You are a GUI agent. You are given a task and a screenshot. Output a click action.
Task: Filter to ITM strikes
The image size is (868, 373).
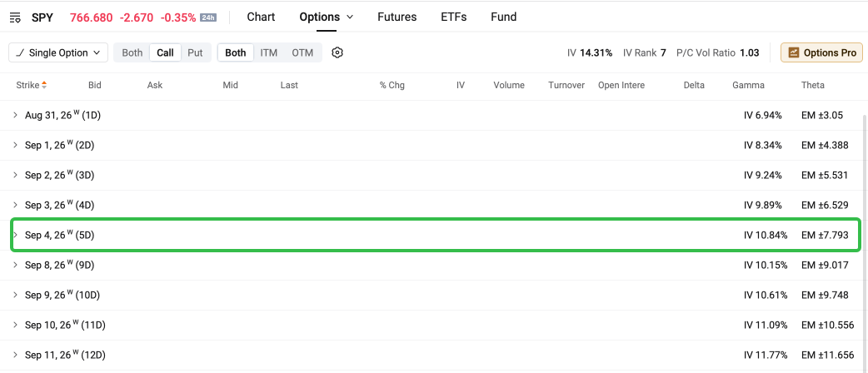tap(268, 52)
